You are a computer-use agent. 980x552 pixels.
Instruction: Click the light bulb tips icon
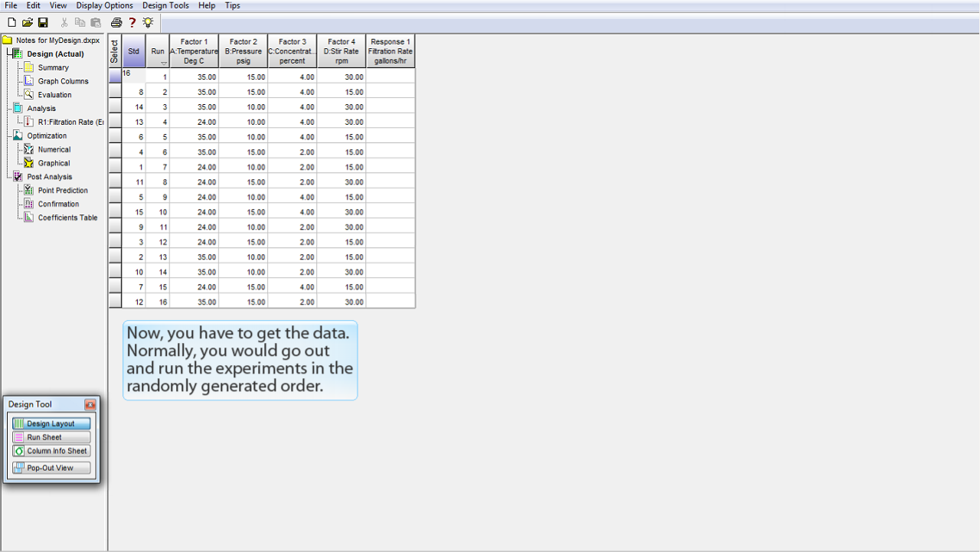pos(148,23)
